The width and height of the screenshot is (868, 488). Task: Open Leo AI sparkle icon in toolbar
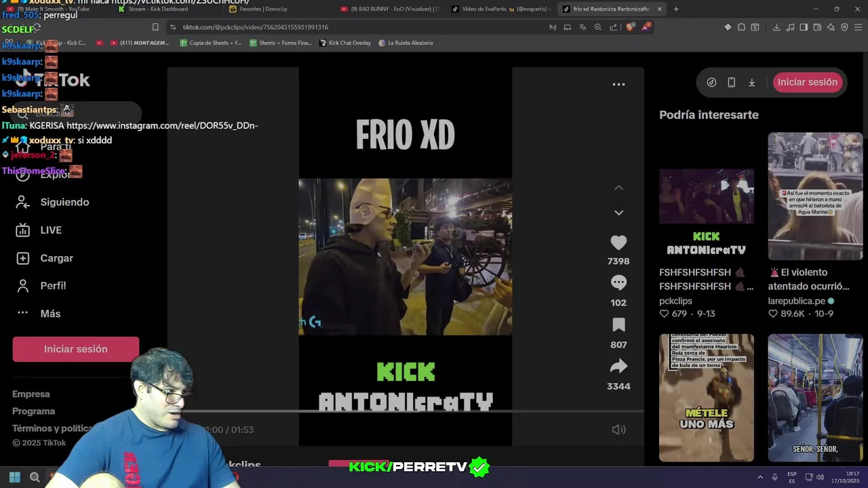tap(831, 27)
